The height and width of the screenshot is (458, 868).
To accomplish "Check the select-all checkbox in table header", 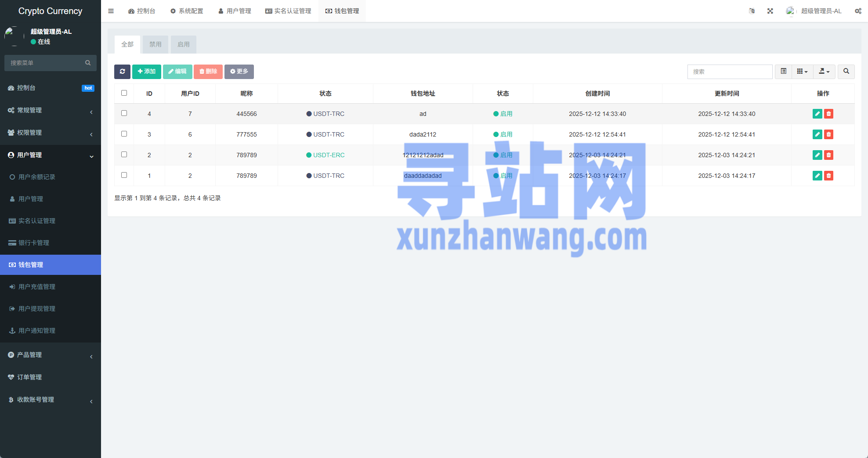I will [x=124, y=93].
